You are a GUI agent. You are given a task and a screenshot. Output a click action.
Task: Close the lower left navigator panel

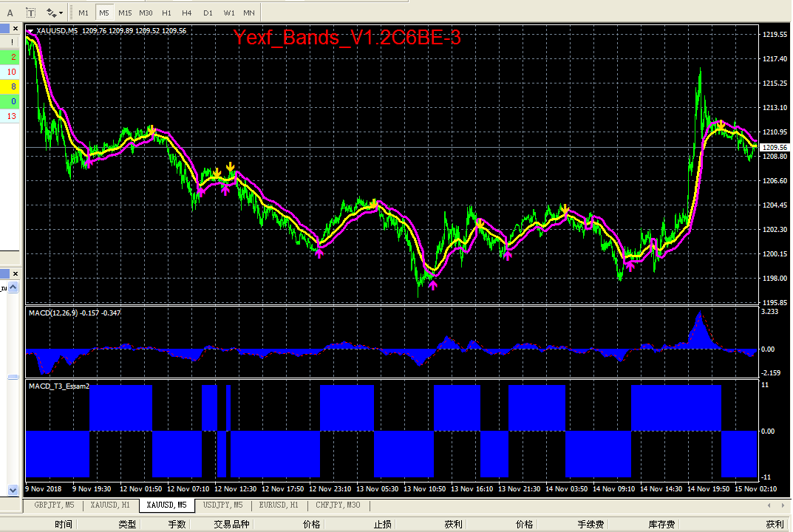[16, 273]
